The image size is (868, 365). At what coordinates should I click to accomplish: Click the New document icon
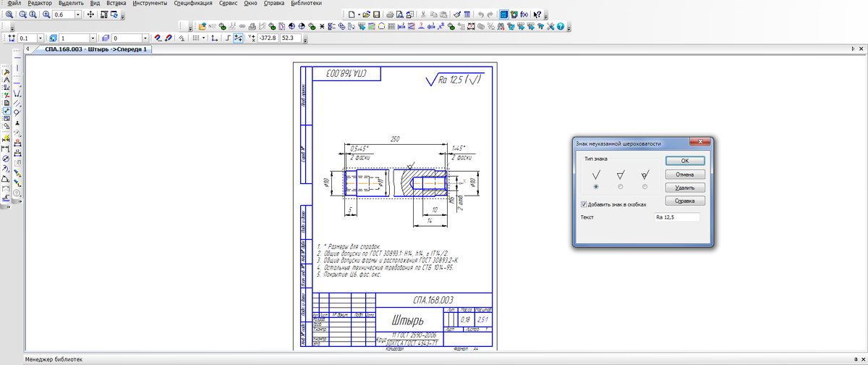click(x=352, y=14)
